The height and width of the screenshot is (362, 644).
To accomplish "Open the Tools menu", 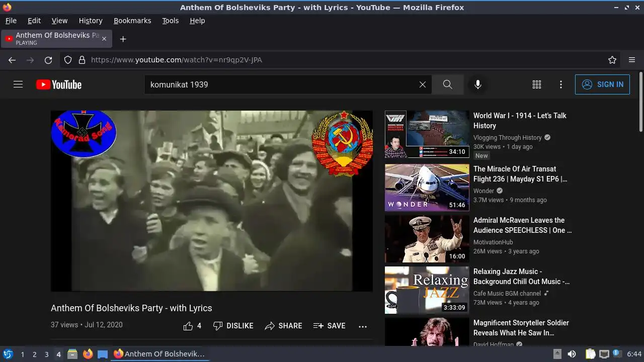I will pyautogui.click(x=171, y=21).
